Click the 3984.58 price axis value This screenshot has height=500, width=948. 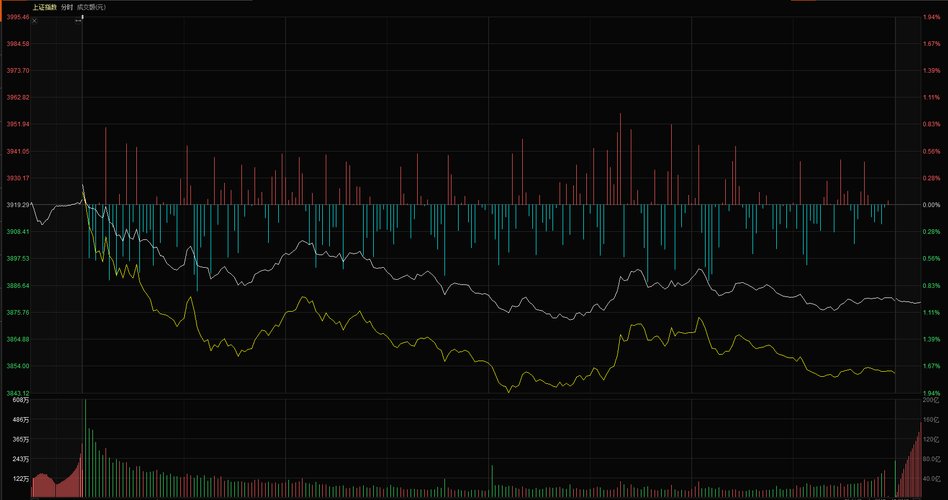click(x=18, y=44)
